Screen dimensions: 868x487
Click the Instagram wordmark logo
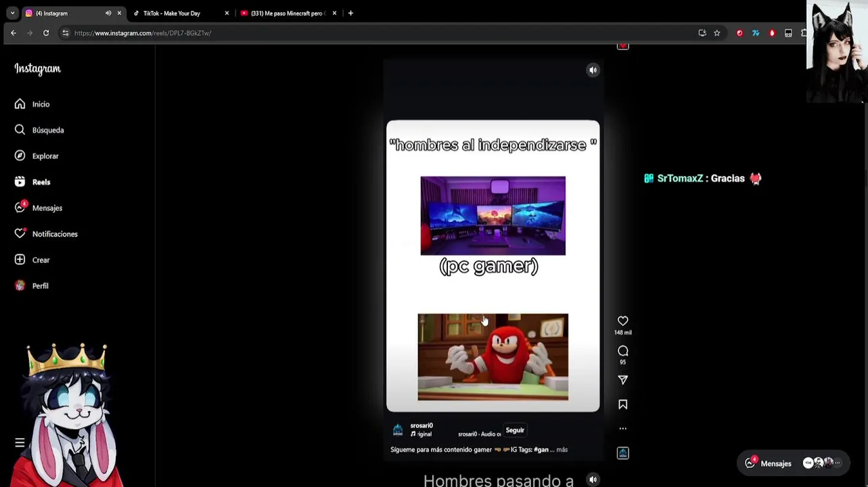37,69
